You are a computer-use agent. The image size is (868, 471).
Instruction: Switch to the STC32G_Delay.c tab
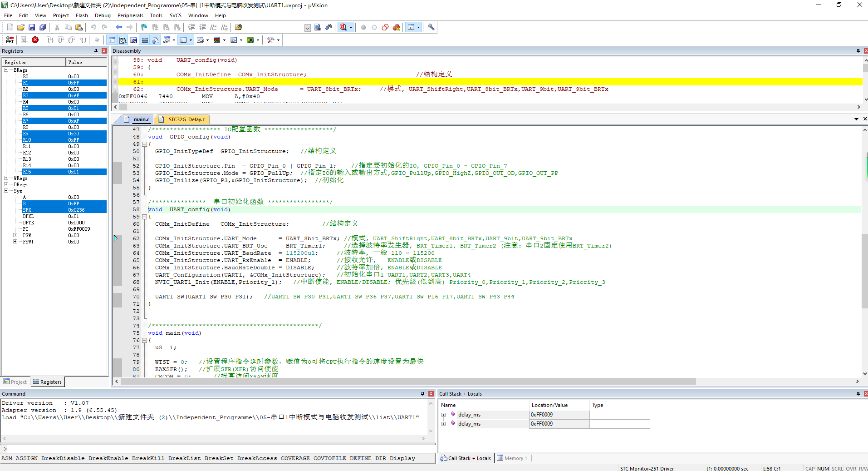(182, 119)
